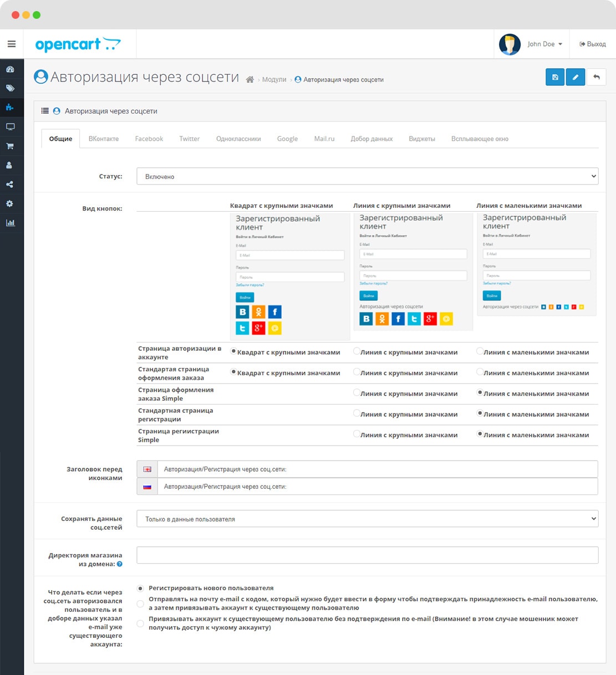The height and width of the screenshot is (675, 616).
Task: Select large line icons for Стандартая страница оформления заказа
Action: click(x=357, y=372)
